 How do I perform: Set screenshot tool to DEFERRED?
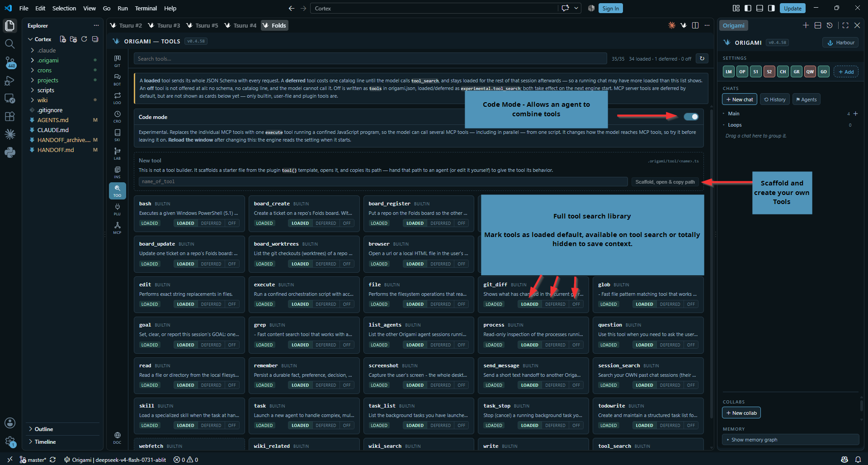tap(441, 385)
